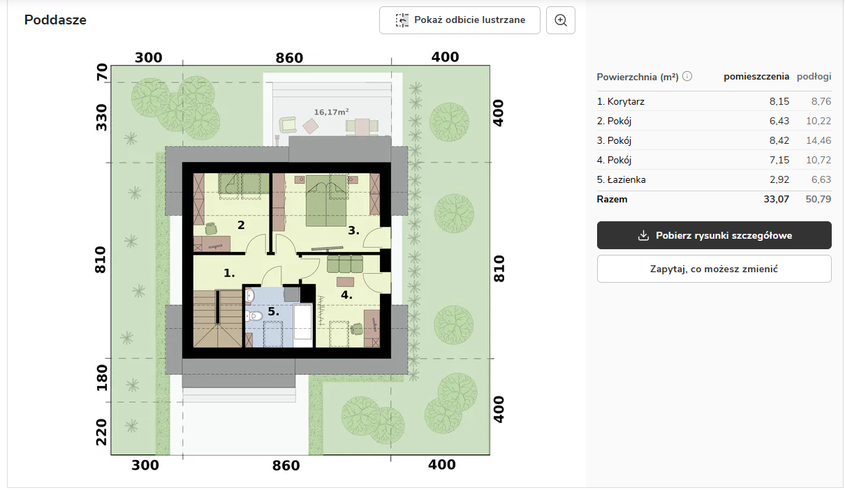Click the Poddasze section heading
This screenshot has width=845, height=504.
coord(55,20)
